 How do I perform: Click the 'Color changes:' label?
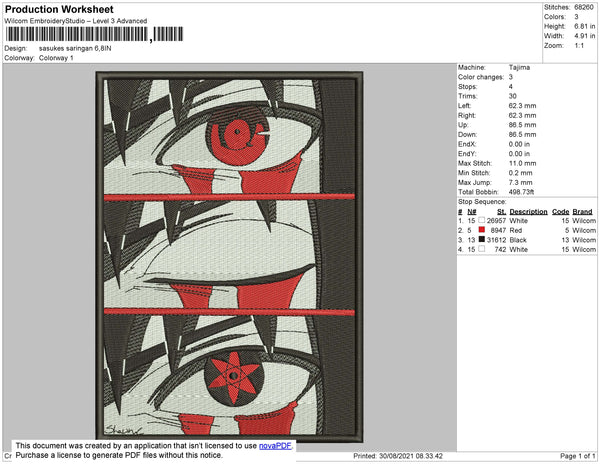[x=481, y=77]
